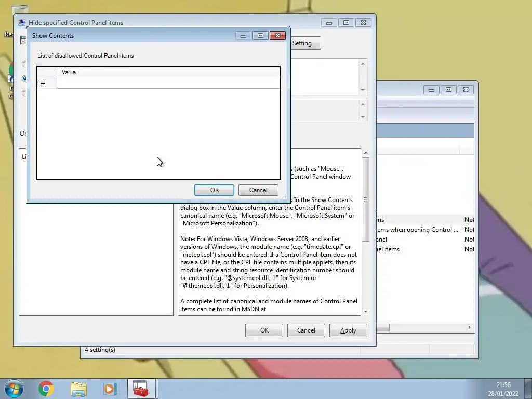The height and width of the screenshot is (399, 532).
Task: Click Apply in Hide specified Control Panel items window
Action: [x=348, y=330]
